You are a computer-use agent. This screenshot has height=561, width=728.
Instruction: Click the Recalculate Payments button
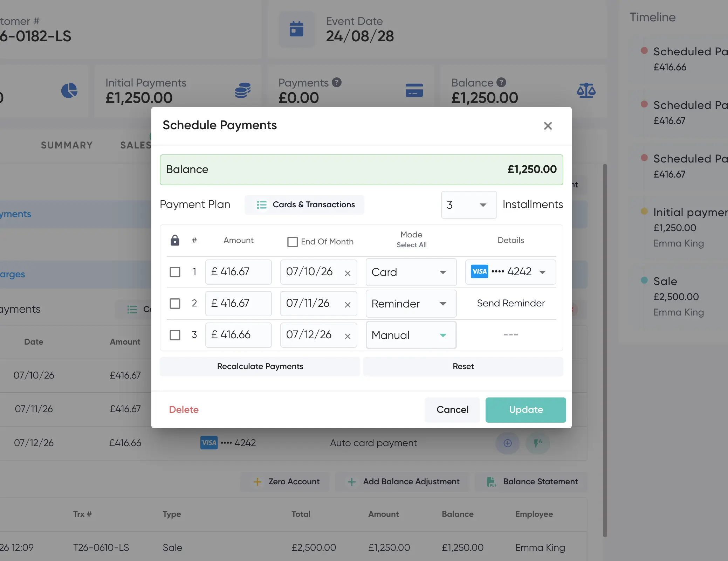[x=260, y=366]
